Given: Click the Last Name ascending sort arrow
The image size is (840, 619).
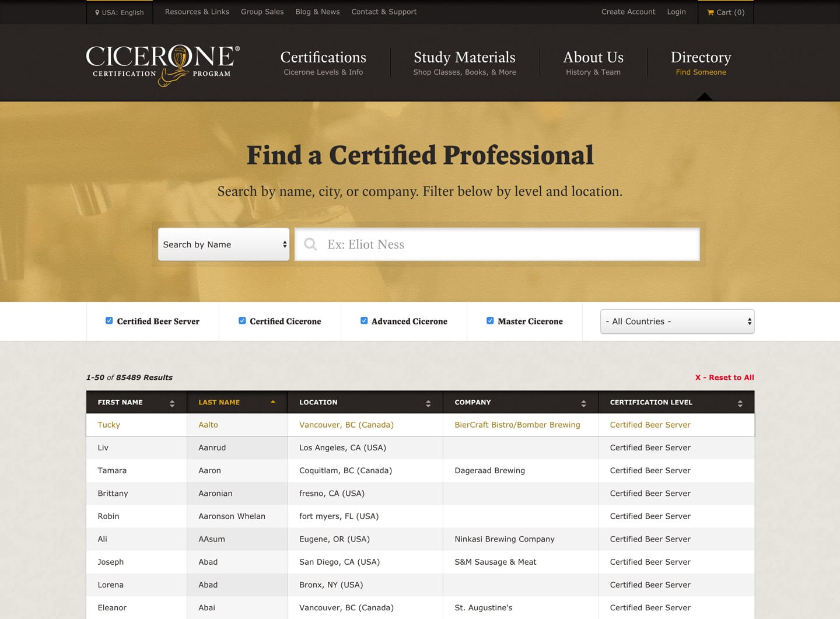Looking at the screenshot, I should (x=272, y=402).
